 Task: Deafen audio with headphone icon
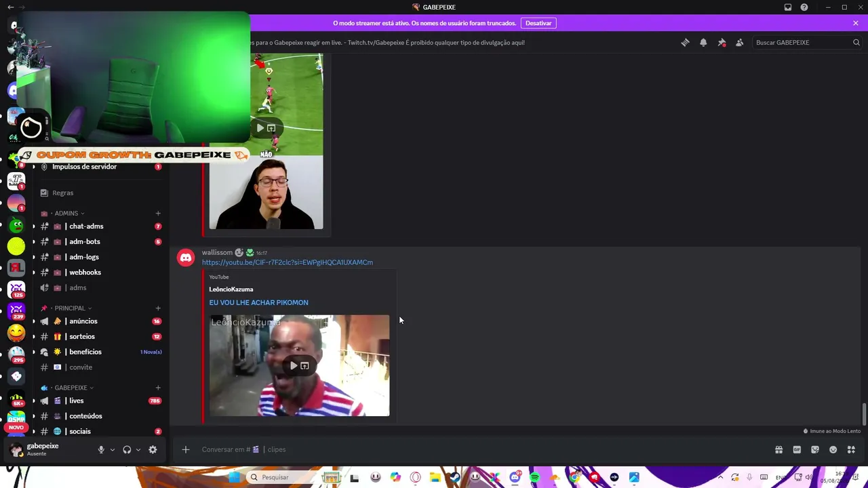127,449
